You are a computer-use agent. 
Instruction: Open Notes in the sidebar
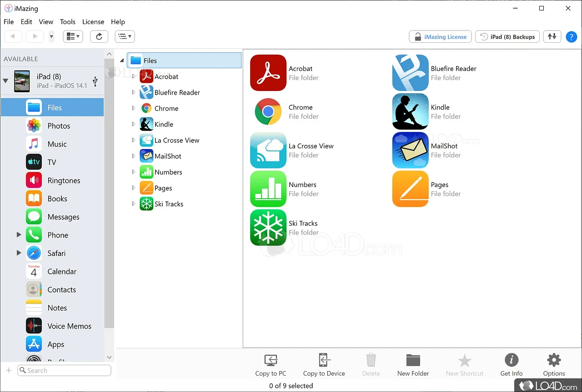coord(52,308)
